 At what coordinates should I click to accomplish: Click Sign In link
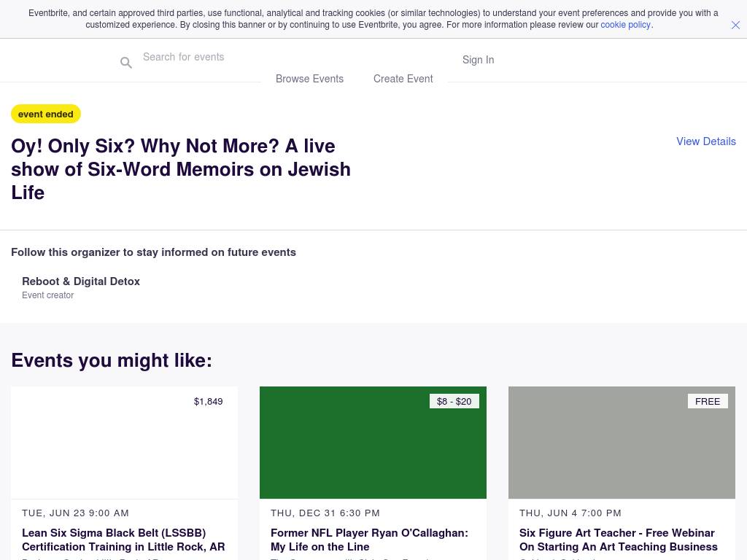tap(478, 60)
